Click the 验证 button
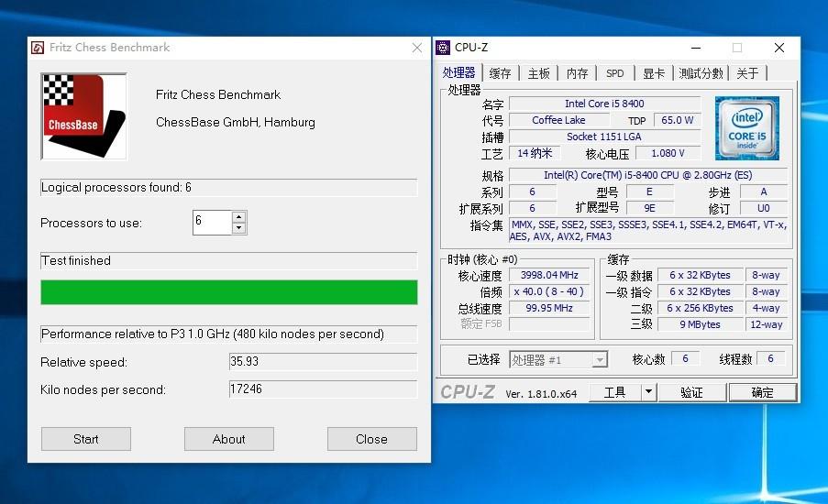Viewport: 828px width, 504px height. coord(691,392)
